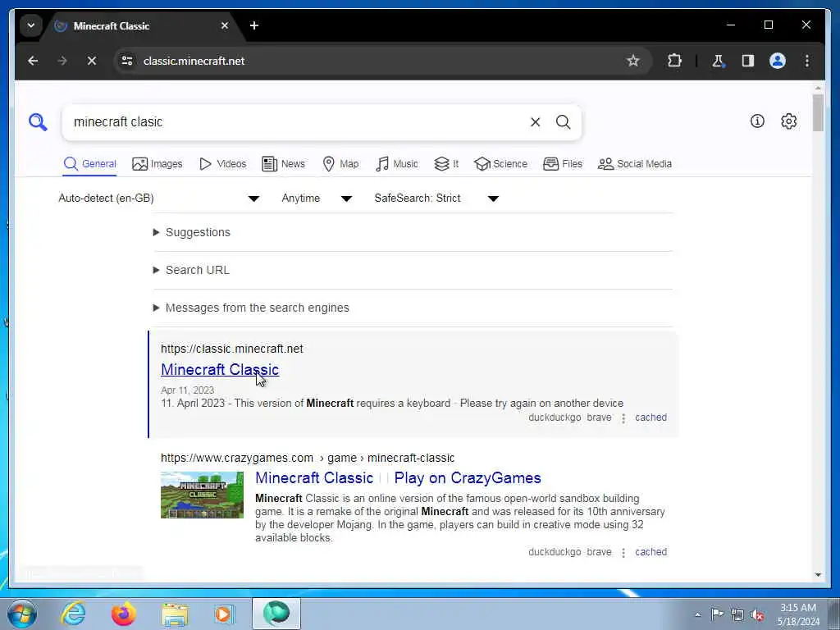
Task: Launch Internet Explorer from the taskbar
Action: point(73,614)
